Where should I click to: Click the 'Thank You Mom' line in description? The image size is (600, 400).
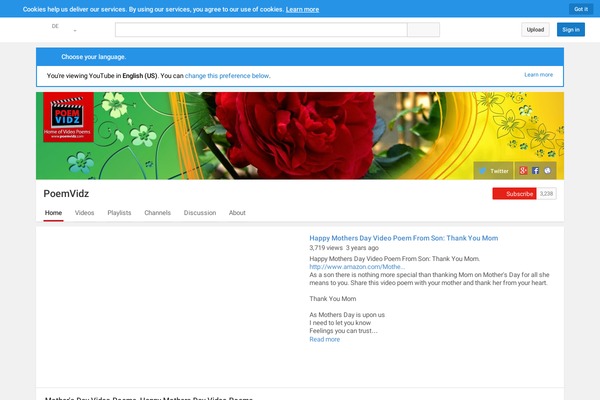point(333,299)
